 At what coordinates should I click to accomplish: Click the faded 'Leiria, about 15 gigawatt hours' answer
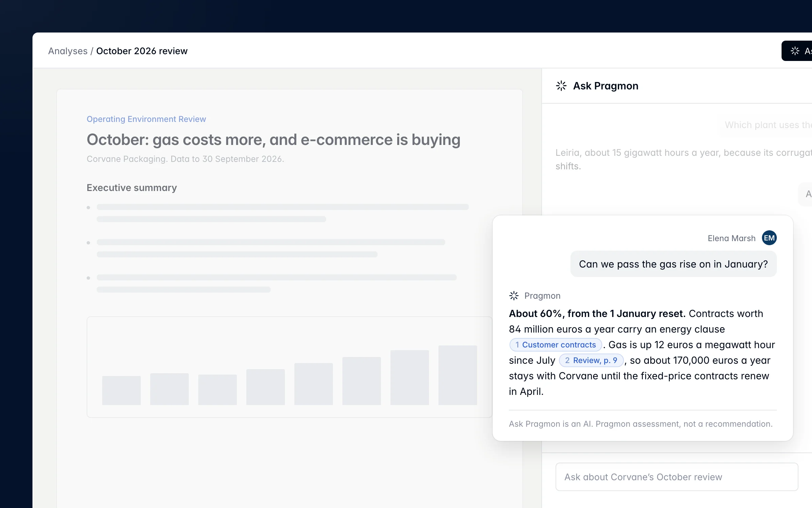point(683,160)
